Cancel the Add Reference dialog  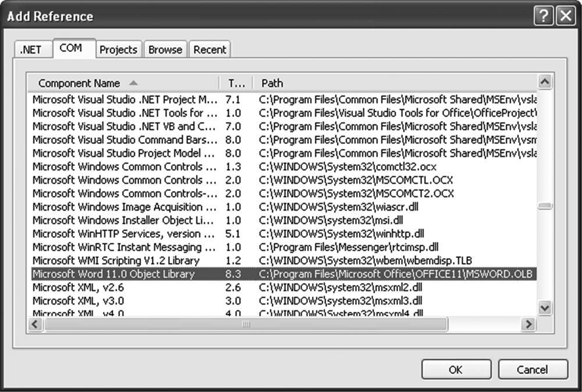[533, 369]
